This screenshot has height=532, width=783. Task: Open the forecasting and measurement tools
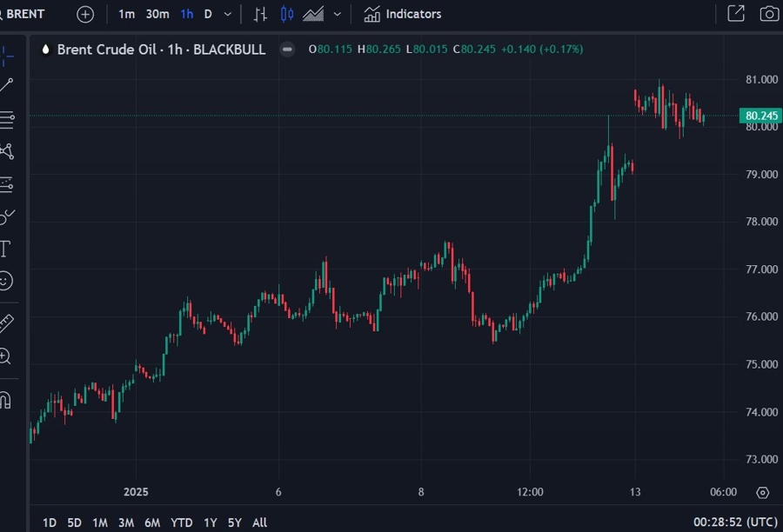point(6,184)
